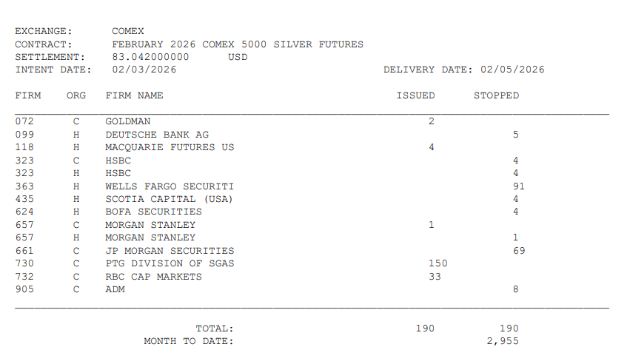Click the COMEX exchange value
The height and width of the screenshot is (364, 627).
point(128,31)
